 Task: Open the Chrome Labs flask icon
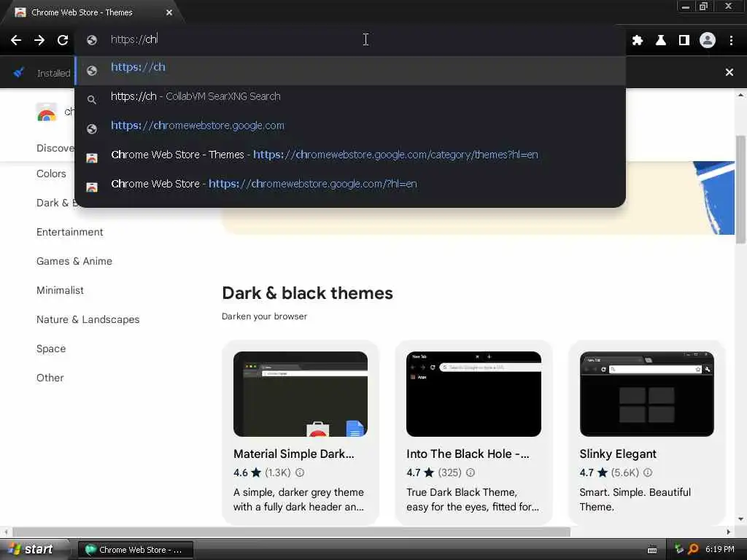pyautogui.click(x=661, y=41)
